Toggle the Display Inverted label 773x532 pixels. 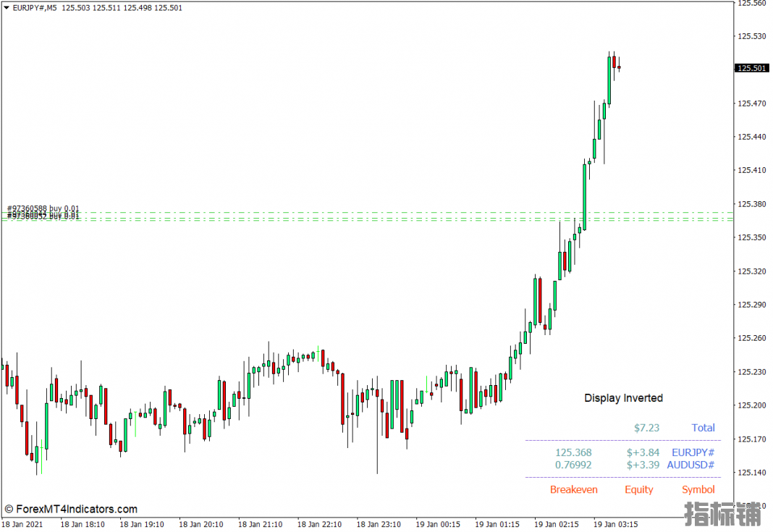(x=623, y=398)
